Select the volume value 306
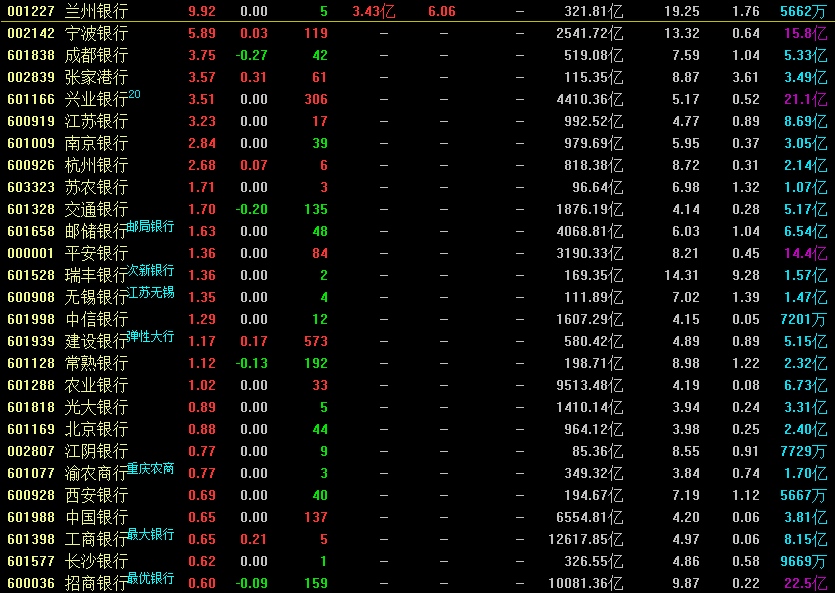 pyautogui.click(x=316, y=99)
